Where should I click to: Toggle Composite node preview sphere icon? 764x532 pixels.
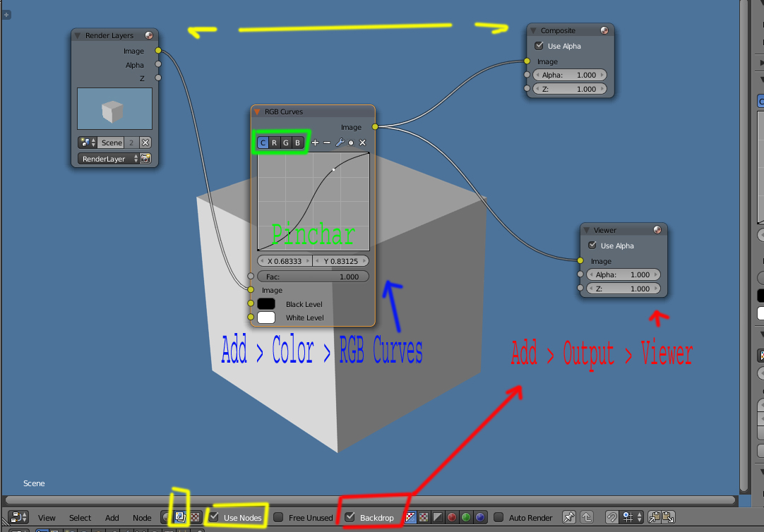(x=604, y=30)
